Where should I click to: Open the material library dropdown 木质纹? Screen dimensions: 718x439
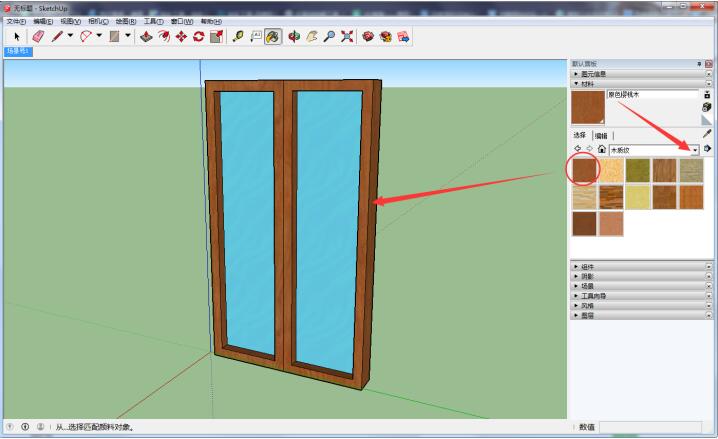694,149
